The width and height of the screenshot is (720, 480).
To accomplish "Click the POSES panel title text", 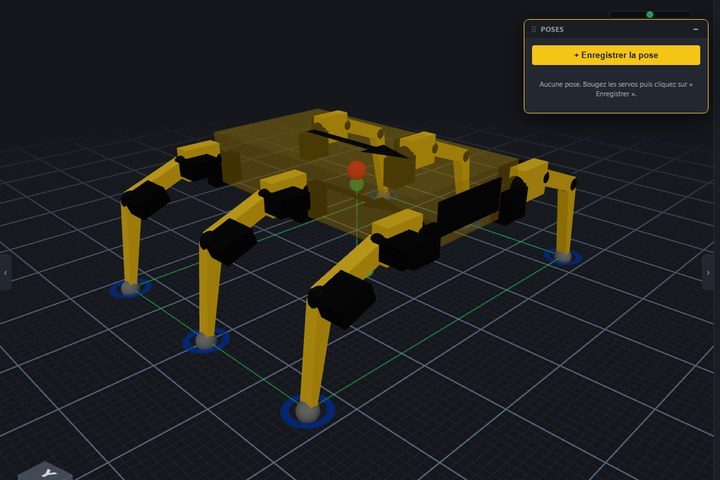I will [552, 29].
